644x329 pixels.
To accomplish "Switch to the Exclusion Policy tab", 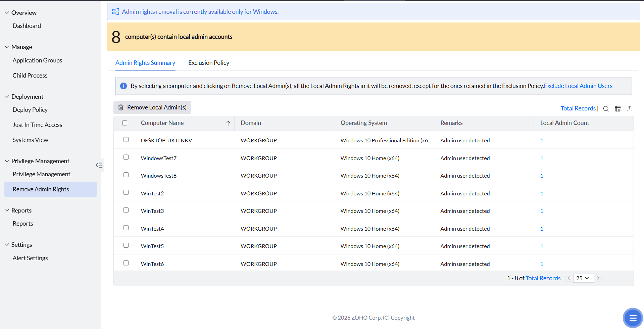I will pyautogui.click(x=208, y=63).
